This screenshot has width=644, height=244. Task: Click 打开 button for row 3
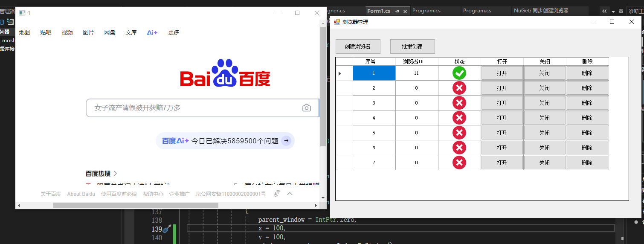coord(502,103)
